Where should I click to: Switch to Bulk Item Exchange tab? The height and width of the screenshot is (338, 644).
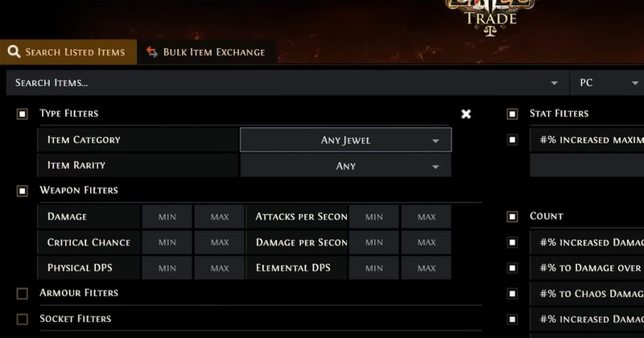207,52
